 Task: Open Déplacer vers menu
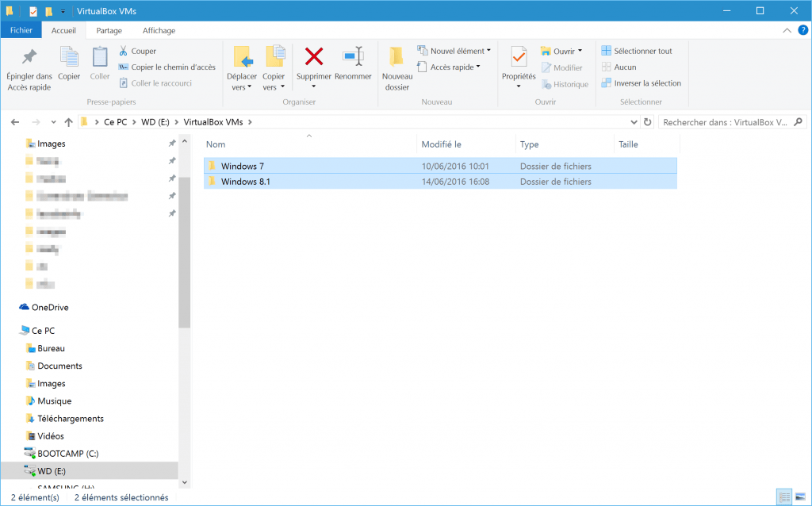[241, 70]
